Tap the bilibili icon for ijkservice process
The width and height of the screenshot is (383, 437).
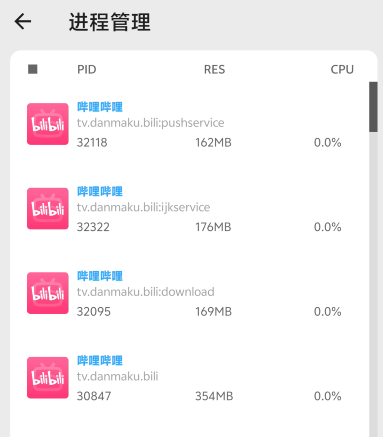pos(48,209)
